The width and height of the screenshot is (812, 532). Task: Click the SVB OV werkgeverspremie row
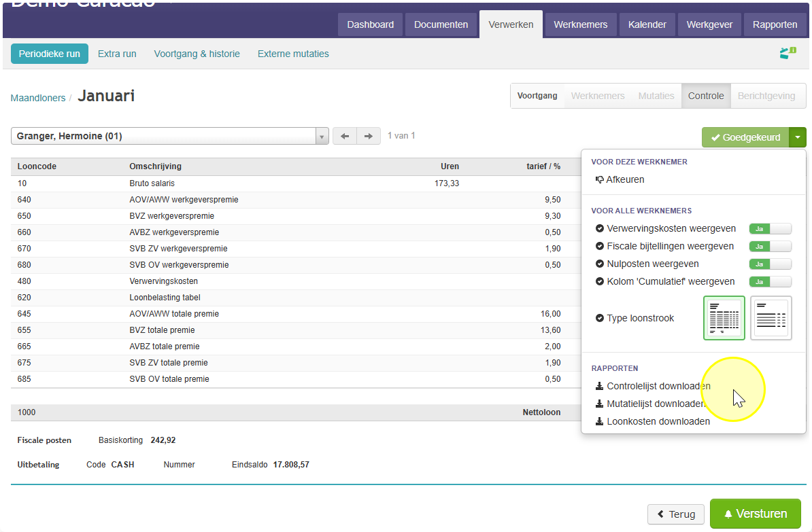pyautogui.click(x=295, y=265)
